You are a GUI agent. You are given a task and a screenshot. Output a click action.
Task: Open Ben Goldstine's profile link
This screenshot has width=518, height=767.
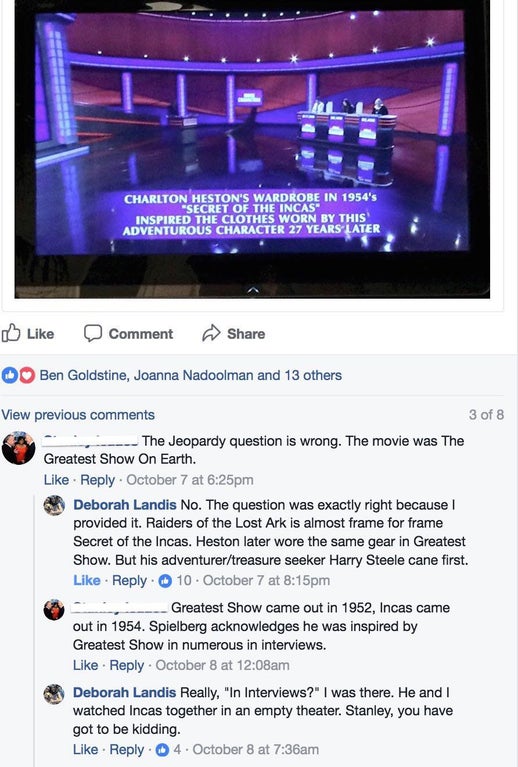84,375
